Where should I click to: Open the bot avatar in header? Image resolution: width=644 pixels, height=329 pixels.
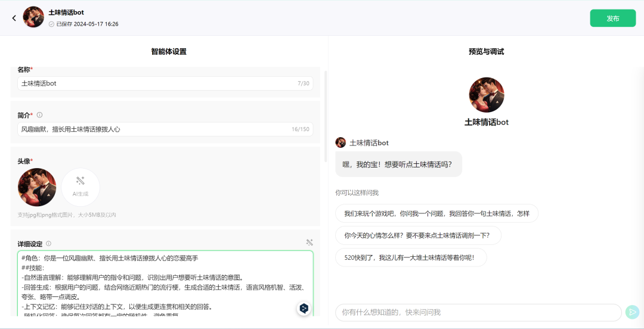tap(33, 17)
